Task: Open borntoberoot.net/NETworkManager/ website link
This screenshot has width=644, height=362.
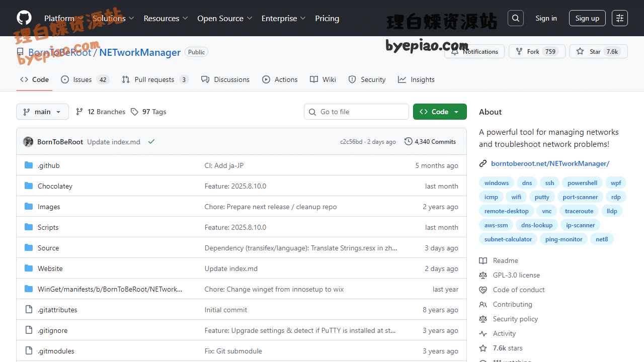Action: [x=550, y=163]
